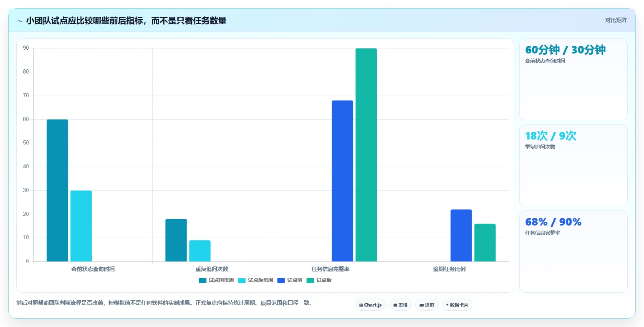Toggle the green 试点后 legend entry
Screen dimensions: 644x327
click(319, 280)
